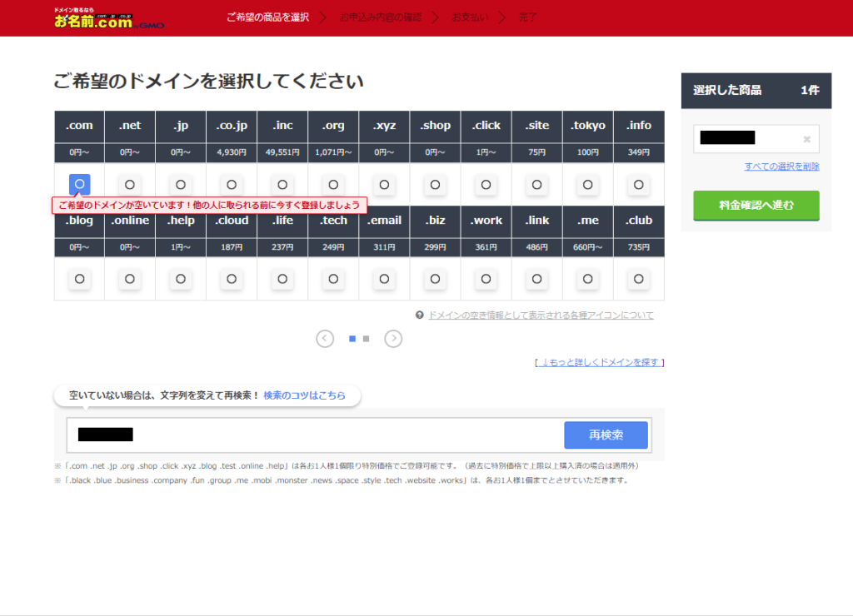This screenshot has height=616, width=853.
Task: Select the second carousel page dot
Action: [366, 339]
